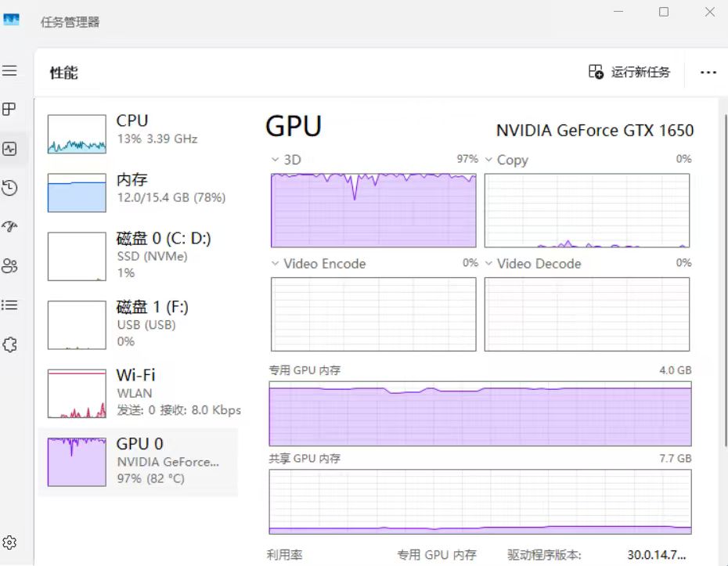Click the Task Manager app icon
Screen dimensions: 728x566
(11, 20)
